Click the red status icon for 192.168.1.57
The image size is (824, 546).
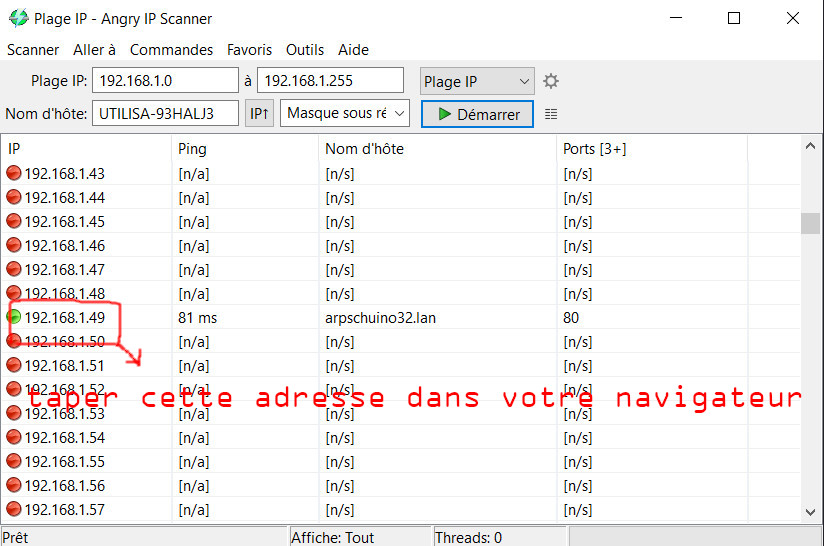[x=14, y=509]
